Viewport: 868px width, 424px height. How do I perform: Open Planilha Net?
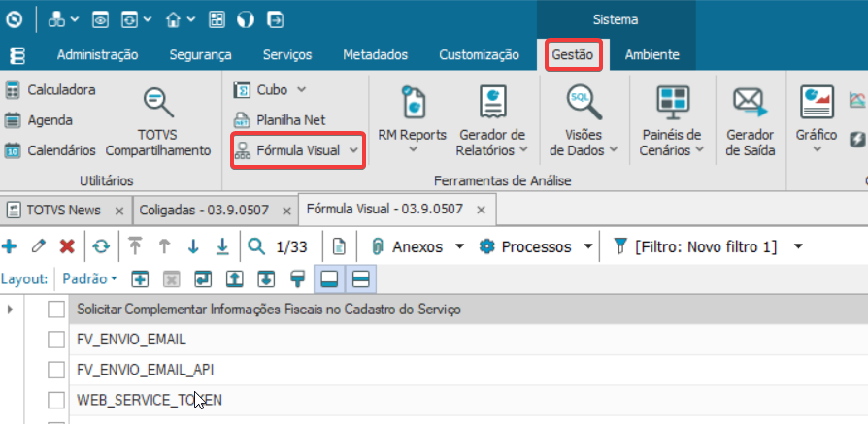point(280,120)
